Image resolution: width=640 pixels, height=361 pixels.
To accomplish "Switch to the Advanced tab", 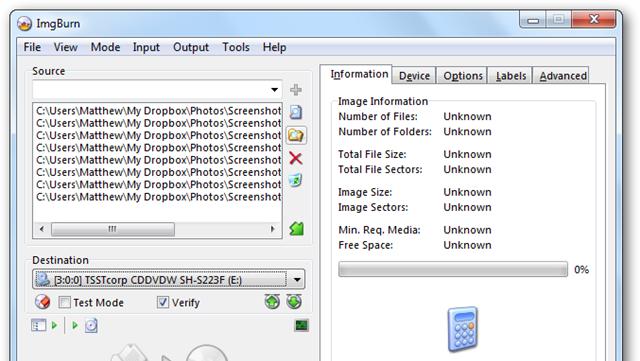I will pyautogui.click(x=562, y=76).
